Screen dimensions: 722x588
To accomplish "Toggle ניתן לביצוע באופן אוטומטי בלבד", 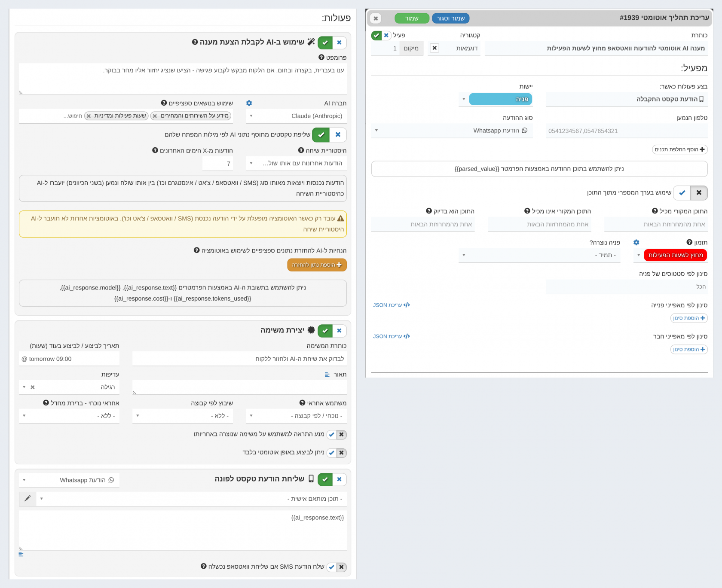I will click(337, 453).
